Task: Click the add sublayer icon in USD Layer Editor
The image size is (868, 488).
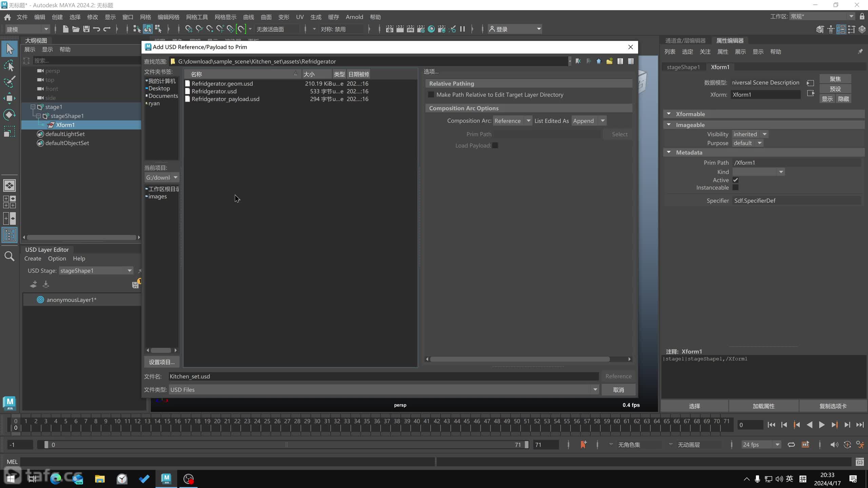Action: click(x=33, y=284)
